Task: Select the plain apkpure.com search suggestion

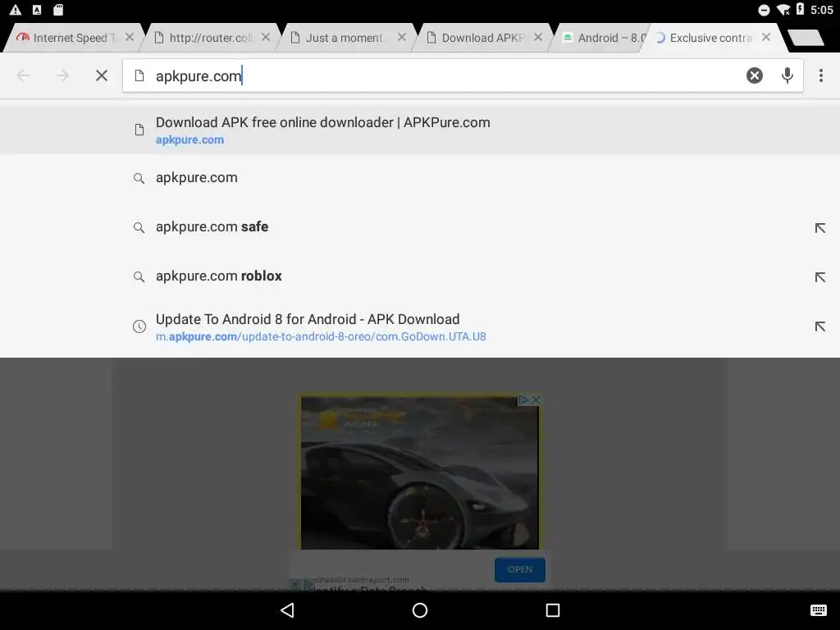Action: pyautogui.click(x=420, y=178)
